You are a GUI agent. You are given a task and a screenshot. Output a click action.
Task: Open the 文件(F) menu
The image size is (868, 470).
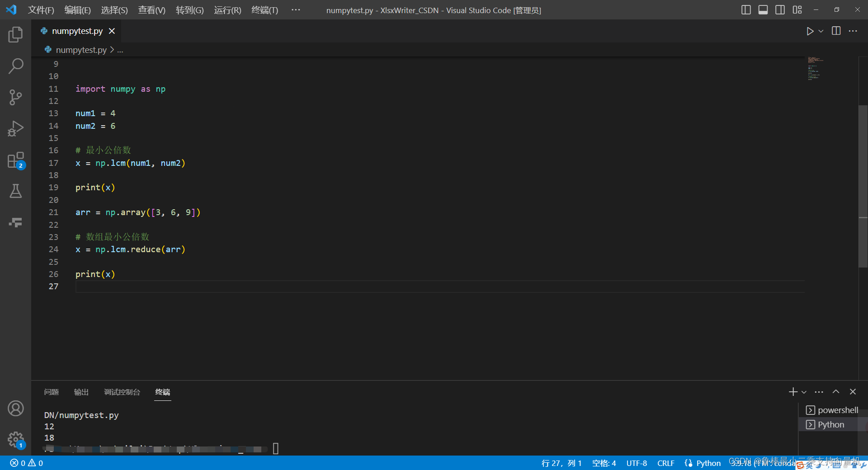tap(41, 10)
